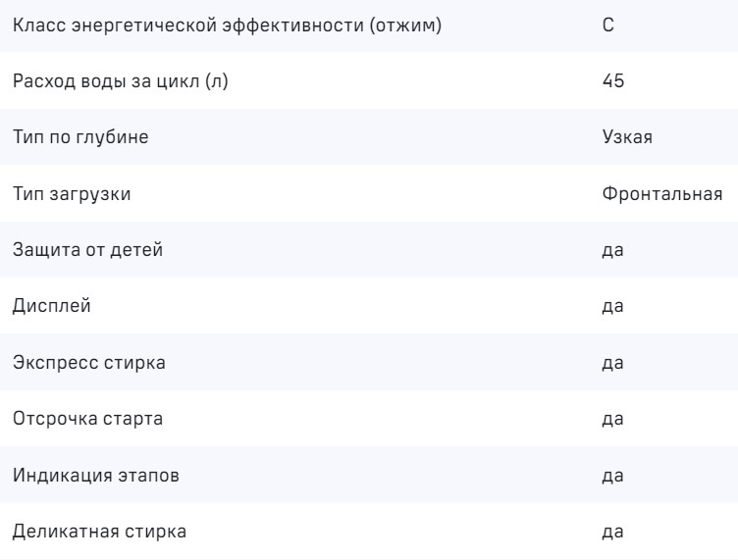
Task: Select the energy class value 'C'
Action: [608, 25]
